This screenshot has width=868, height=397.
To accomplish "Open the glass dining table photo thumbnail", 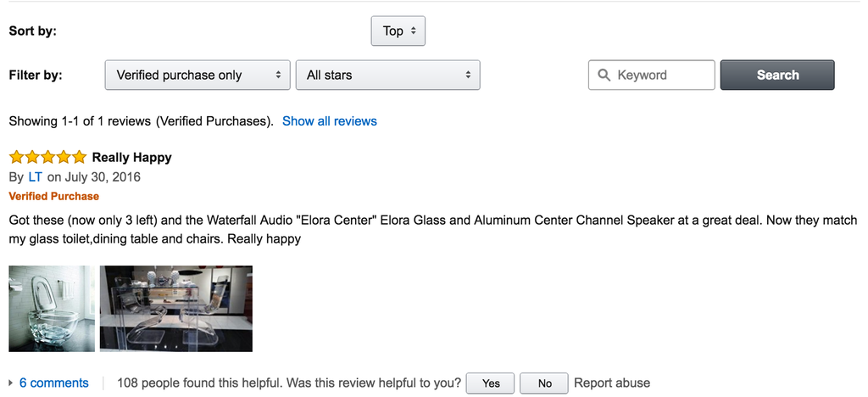I will (x=176, y=309).
